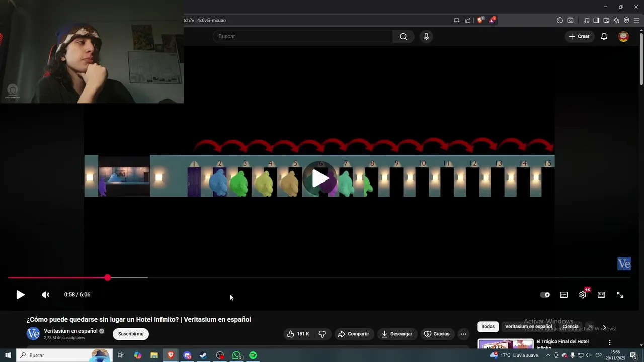Switch to theater mode view

point(601,295)
